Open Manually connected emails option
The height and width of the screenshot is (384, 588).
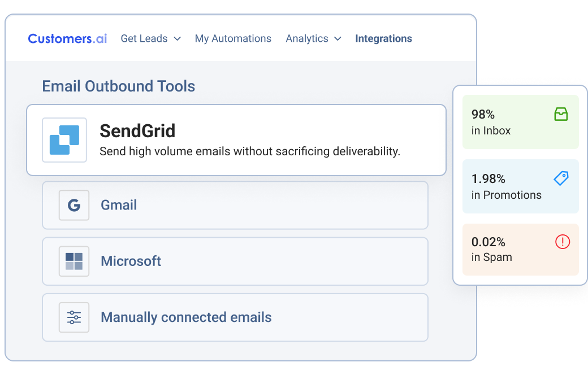pyautogui.click(x=235, y=317)
